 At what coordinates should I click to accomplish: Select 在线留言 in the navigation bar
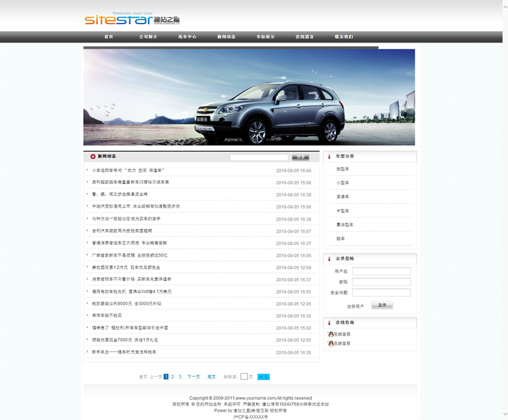coord(305,37)
